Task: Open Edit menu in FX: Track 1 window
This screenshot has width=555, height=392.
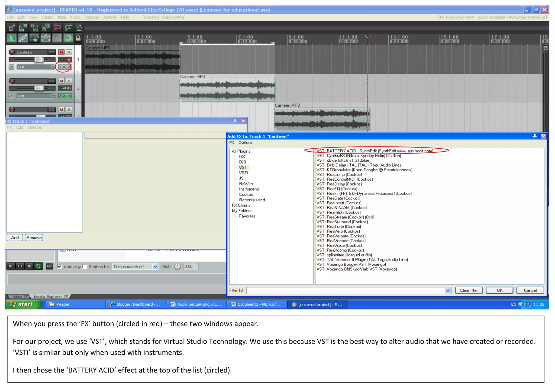Action: coord(20,127)
